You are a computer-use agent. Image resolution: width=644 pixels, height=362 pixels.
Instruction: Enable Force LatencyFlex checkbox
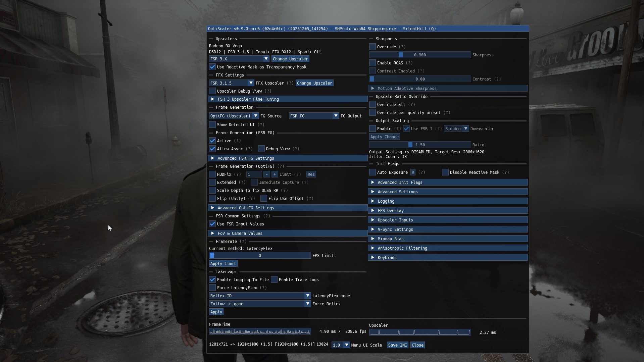(212, 288)
